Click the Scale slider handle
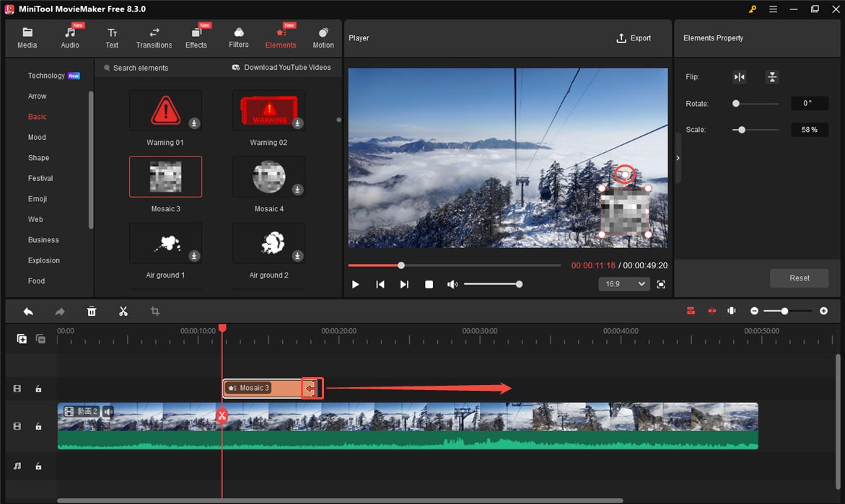845x504 pixels. coord(742,130)
